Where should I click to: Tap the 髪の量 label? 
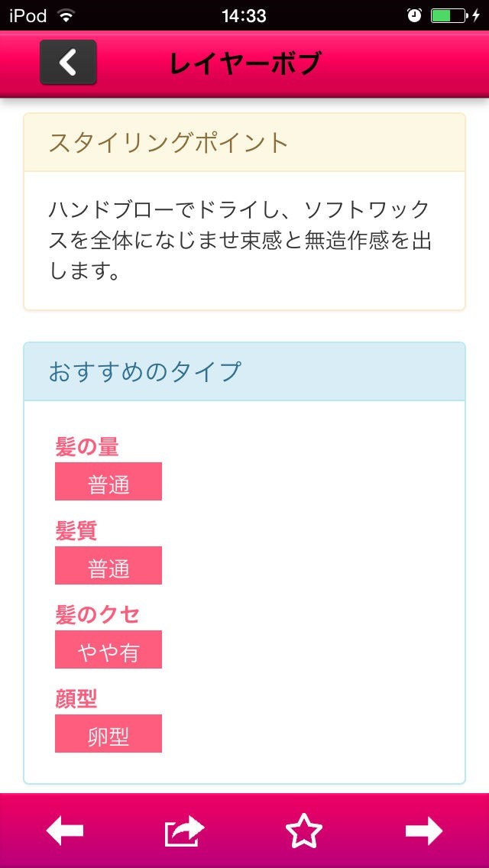[87, 446]
